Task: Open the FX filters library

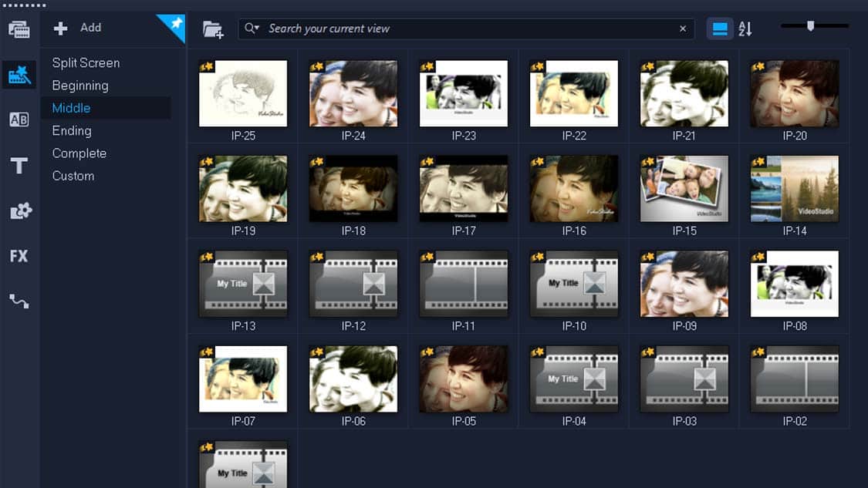Action: point(19,256)
